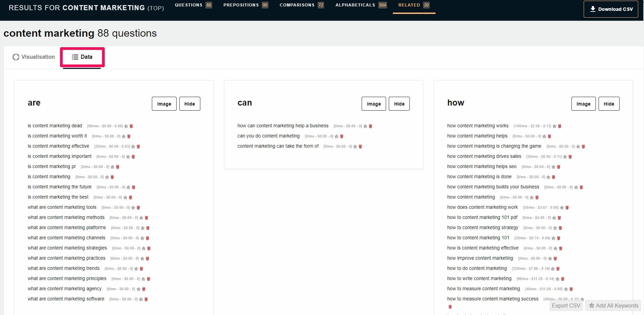
Task: Click Image button in 'are' card
Action: 164,104
